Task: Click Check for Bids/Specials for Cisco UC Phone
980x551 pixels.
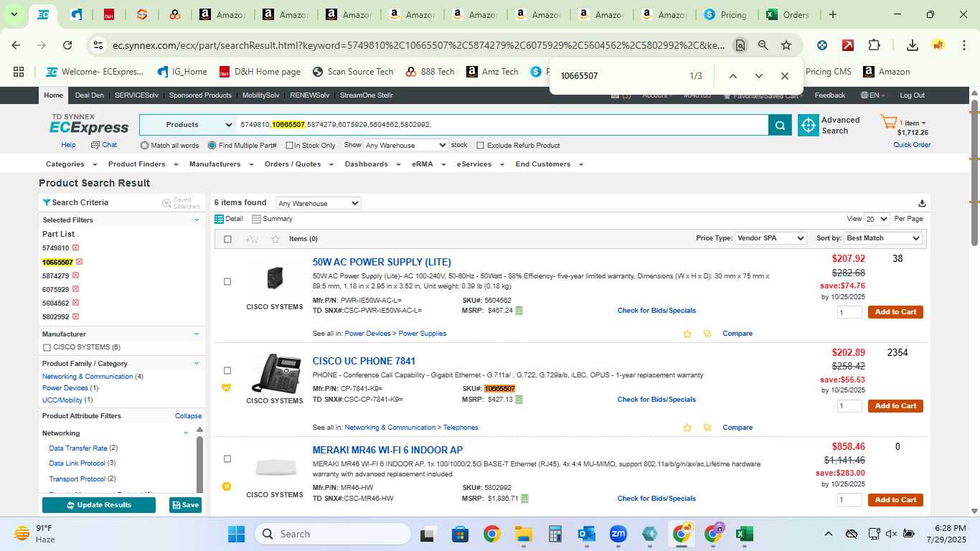Action: (656, 400)
